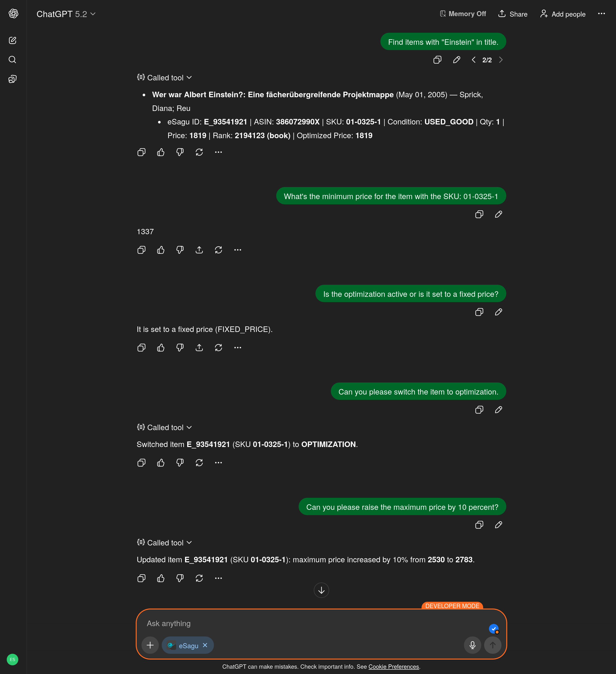The width and height of the screenshot is (616, 674).
Task: Copy the "Find items with Einstein" message
Action: tap(437, 60)
